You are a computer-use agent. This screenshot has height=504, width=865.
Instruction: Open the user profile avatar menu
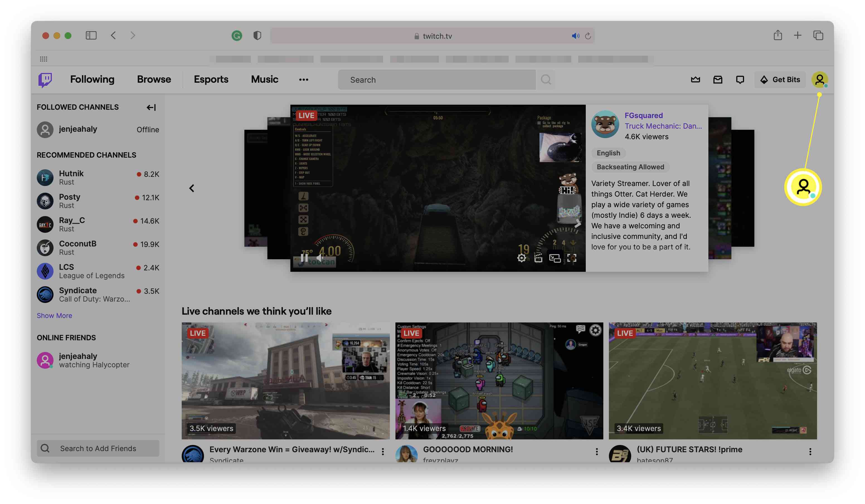(x=819, y=80)
